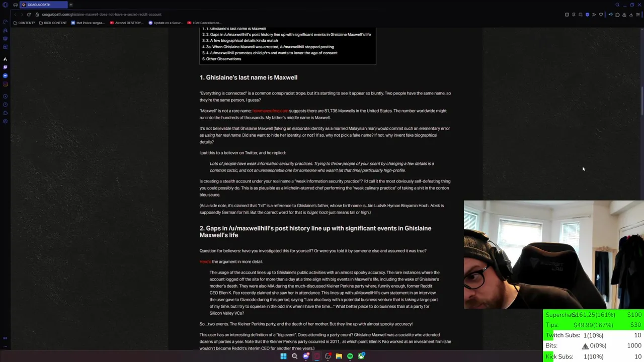Viewport: 644px width, 362px height.
Task: Open the Alcohol DESTROY... bookmark
Action: pos(126,23)
